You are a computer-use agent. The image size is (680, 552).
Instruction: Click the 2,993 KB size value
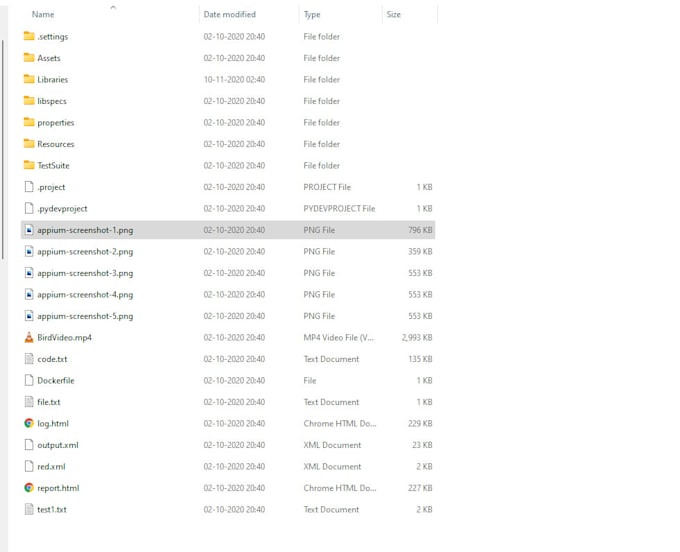click(x=417, y=337)
